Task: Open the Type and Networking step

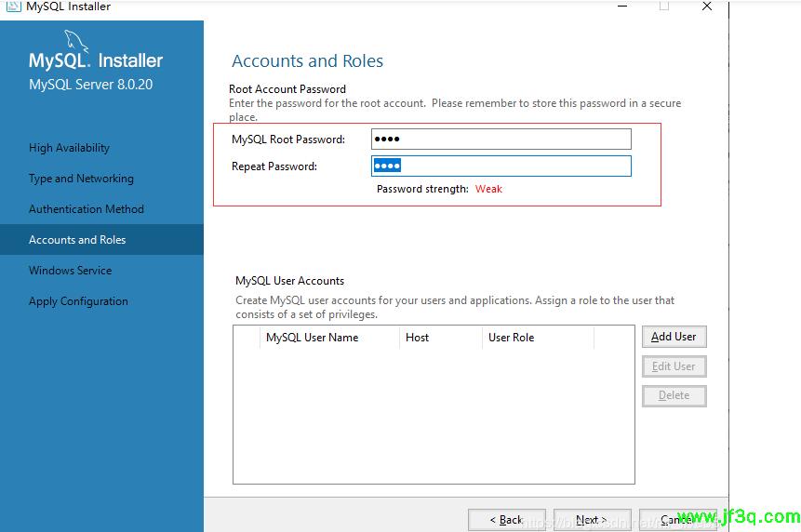Action: pyautogui.click(x=81, y=179)
